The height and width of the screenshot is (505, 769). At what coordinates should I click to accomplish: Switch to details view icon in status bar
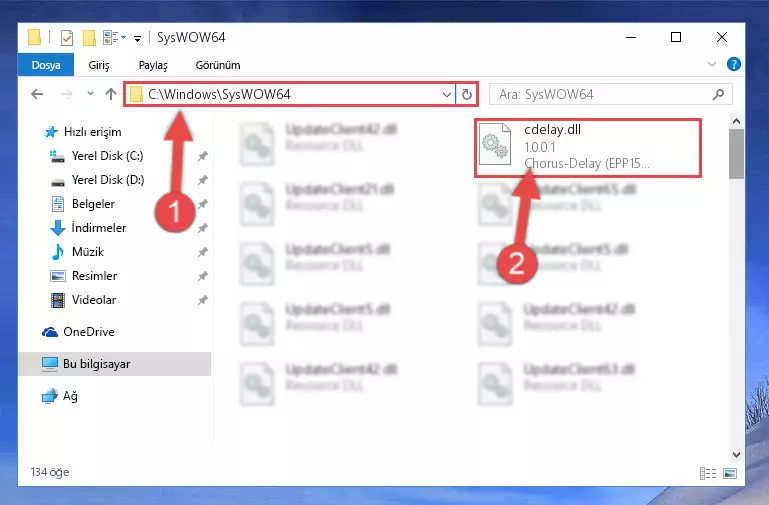point(708,473)
